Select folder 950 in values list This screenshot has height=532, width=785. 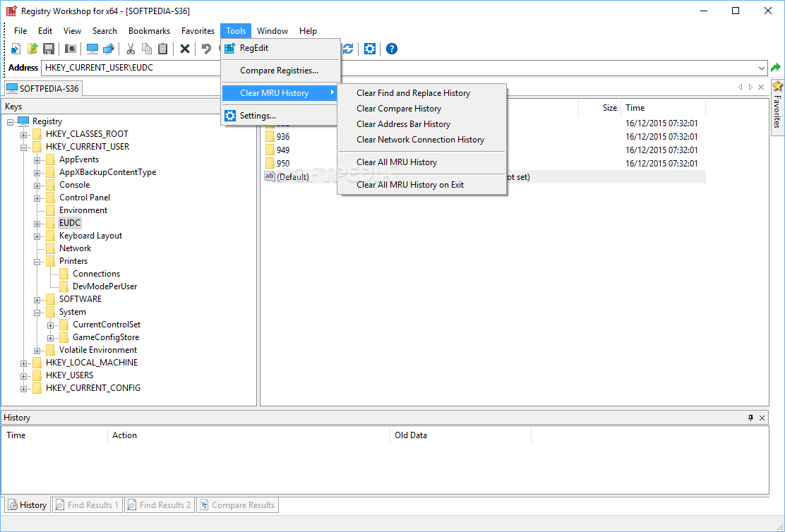click(283, 163)
